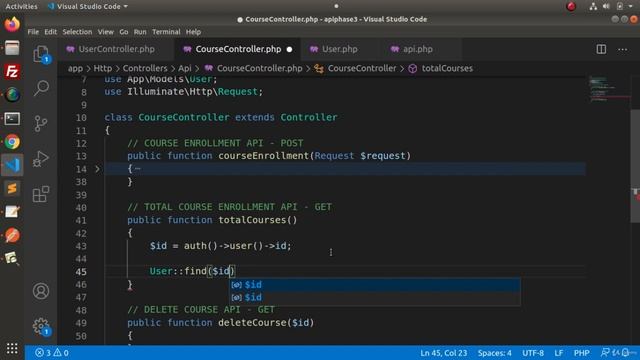This screenshot has height=360, width=640.
Task: Click CourseController.php breadcrumb
Action: point(260,68)
